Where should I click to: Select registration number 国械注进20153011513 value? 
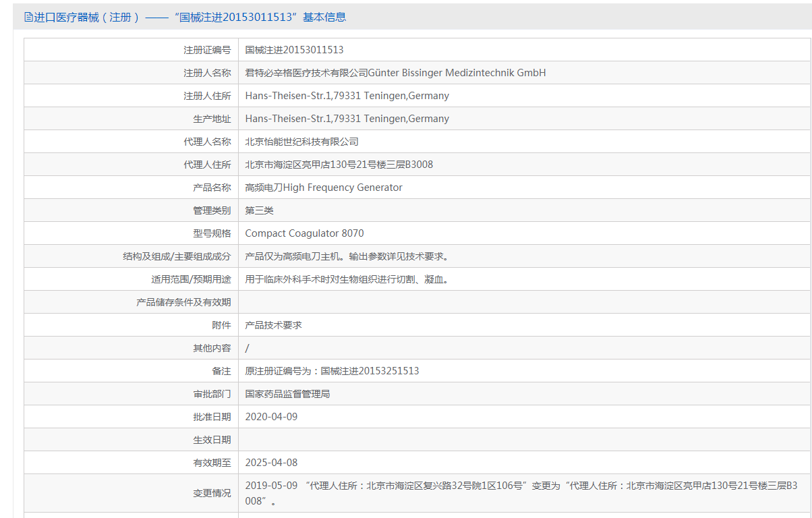pos(295,50)
